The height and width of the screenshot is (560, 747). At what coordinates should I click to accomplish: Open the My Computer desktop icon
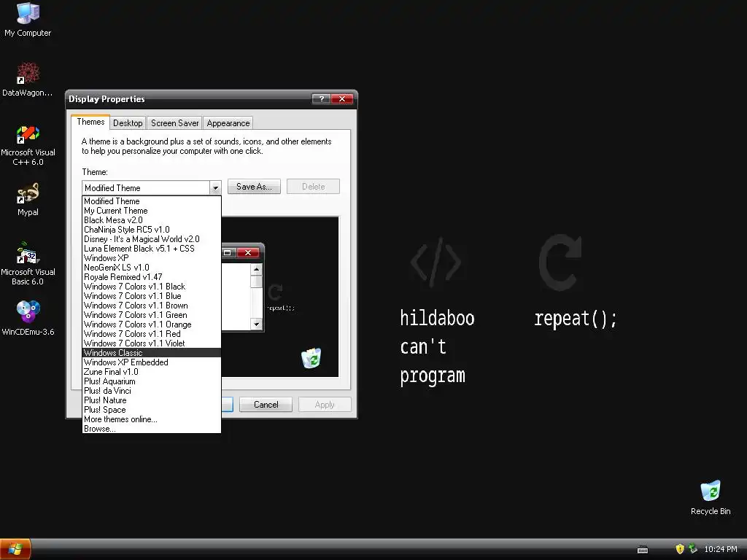[28, 20]
